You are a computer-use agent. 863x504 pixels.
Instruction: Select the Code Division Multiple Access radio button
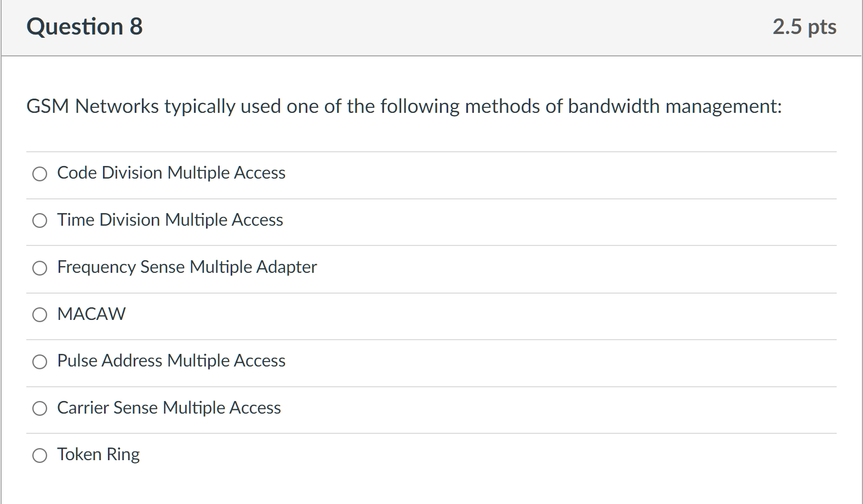point(39,174)
